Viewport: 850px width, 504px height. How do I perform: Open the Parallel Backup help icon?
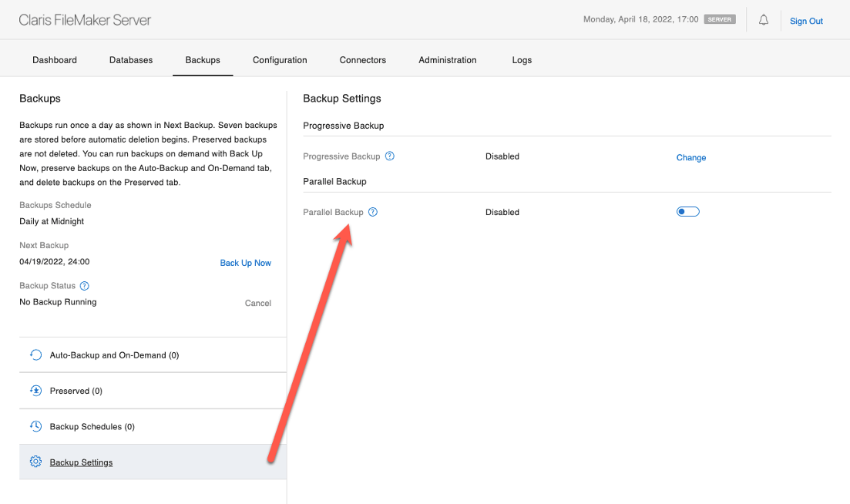coord(373,212)
